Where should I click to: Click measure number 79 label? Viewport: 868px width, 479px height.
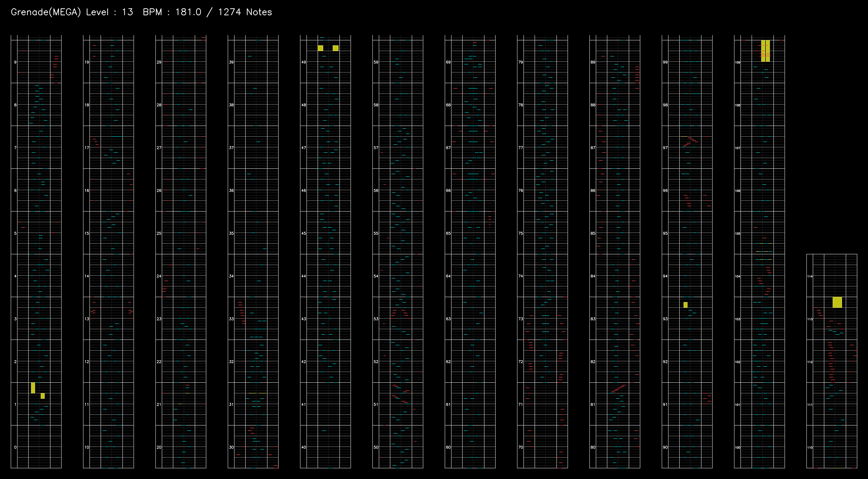point(521,62)
